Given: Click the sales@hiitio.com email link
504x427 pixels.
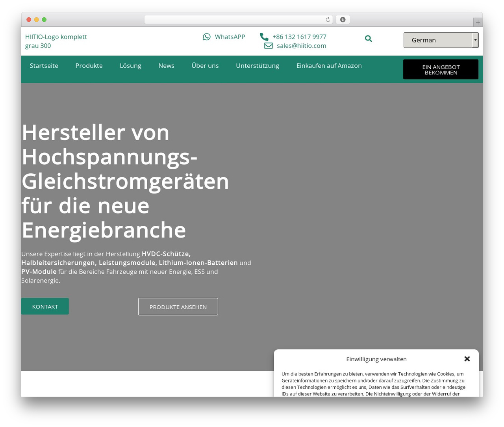Looking at the screenshot, I should 302,46.
